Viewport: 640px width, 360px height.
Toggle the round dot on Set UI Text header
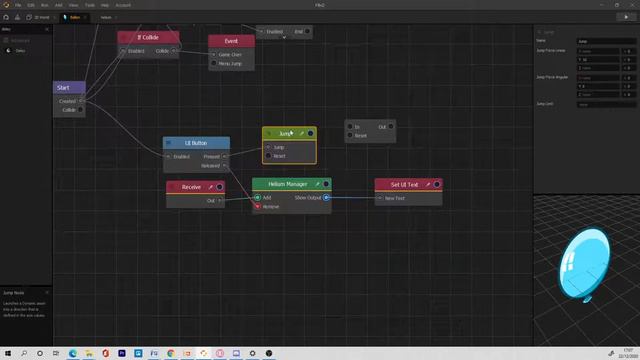pyautogui.click(x=437, y=184)
